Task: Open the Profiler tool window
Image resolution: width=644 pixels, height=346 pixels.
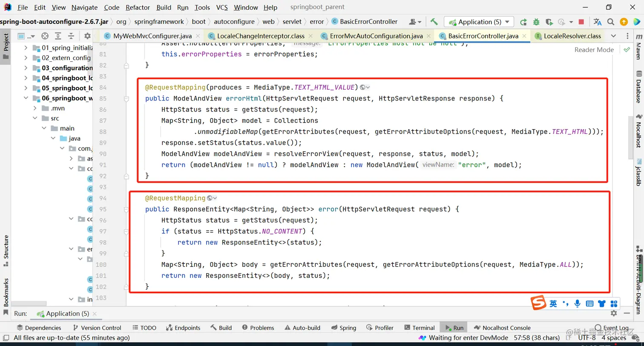Action: [380, 328]
